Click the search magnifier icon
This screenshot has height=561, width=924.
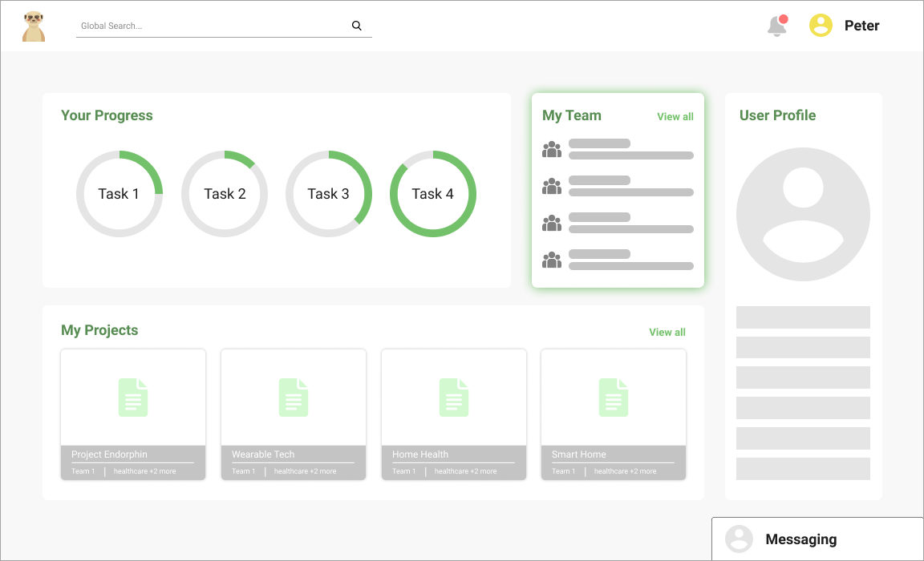[357, 26]
